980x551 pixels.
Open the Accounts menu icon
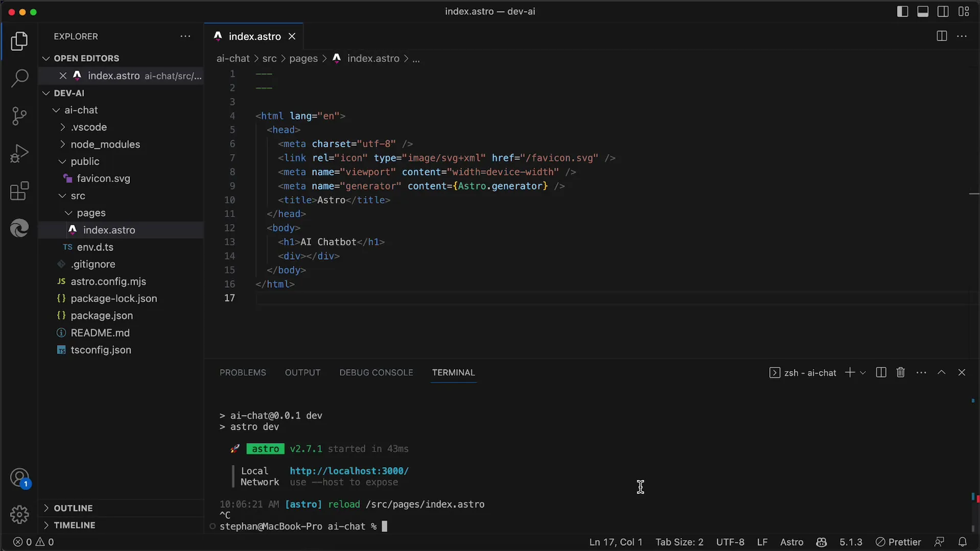19,478
